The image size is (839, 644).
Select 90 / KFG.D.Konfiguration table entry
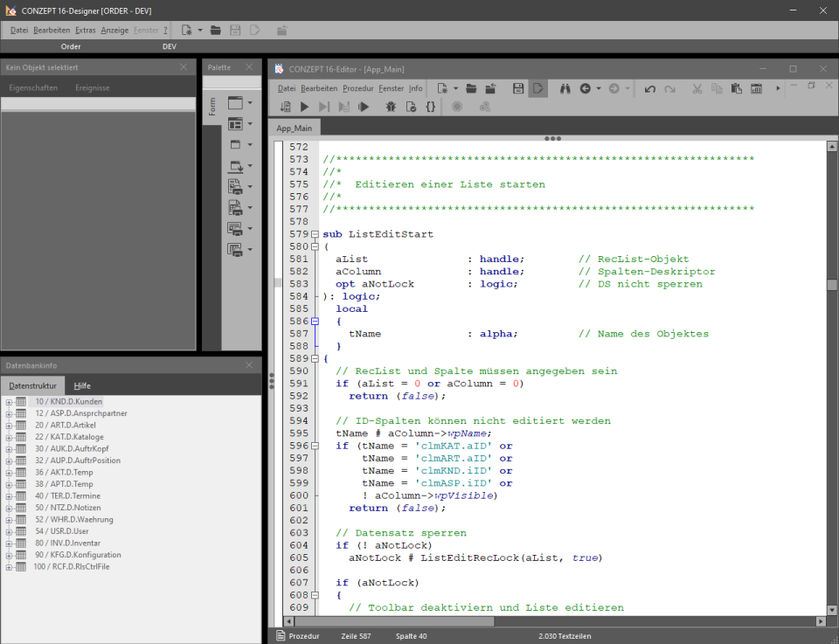(x=78, y=555)
